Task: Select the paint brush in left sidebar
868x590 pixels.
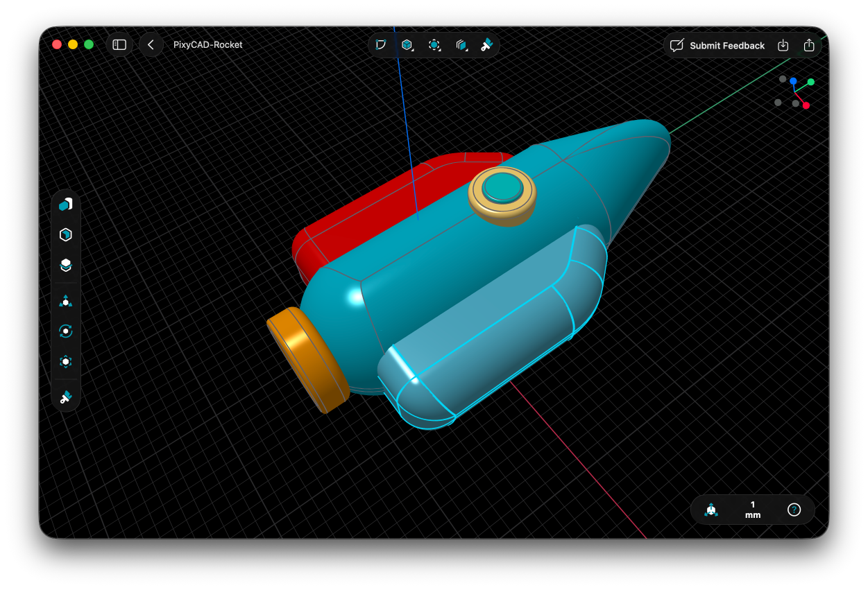Action: (65, 397)
